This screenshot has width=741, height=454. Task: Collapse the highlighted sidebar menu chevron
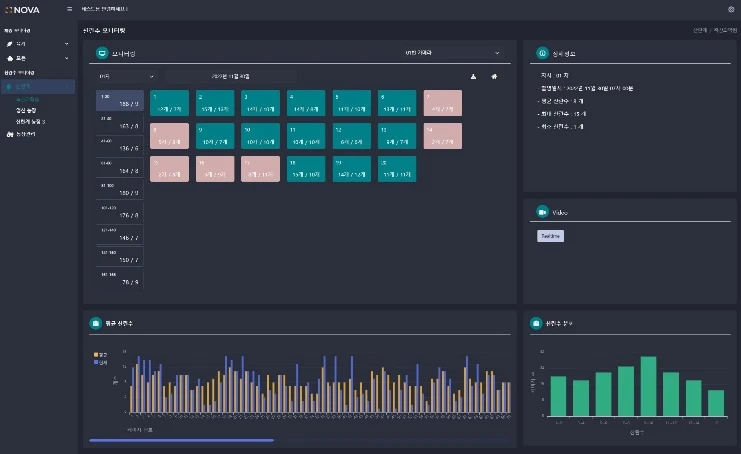[x=66, y=86]
